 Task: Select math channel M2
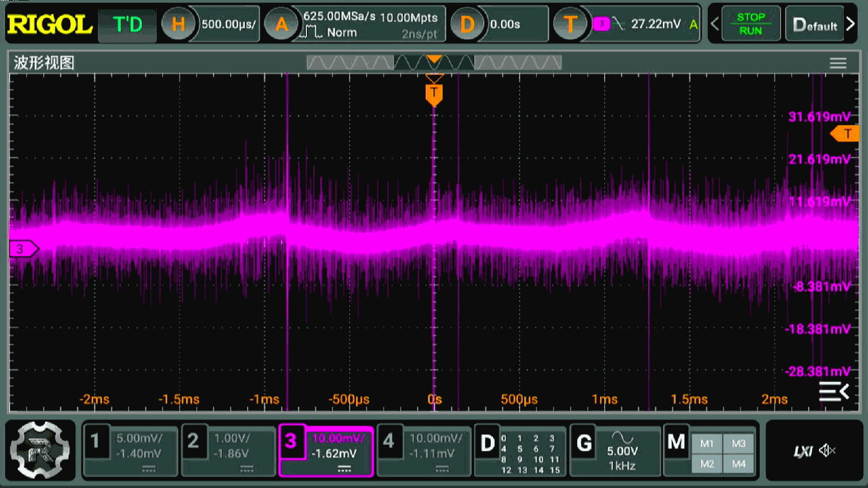[x=707, y=464]
